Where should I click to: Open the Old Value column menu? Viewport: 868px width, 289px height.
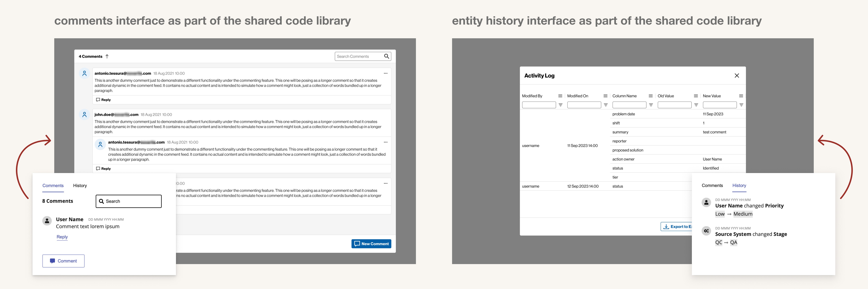tap(695, 96)
